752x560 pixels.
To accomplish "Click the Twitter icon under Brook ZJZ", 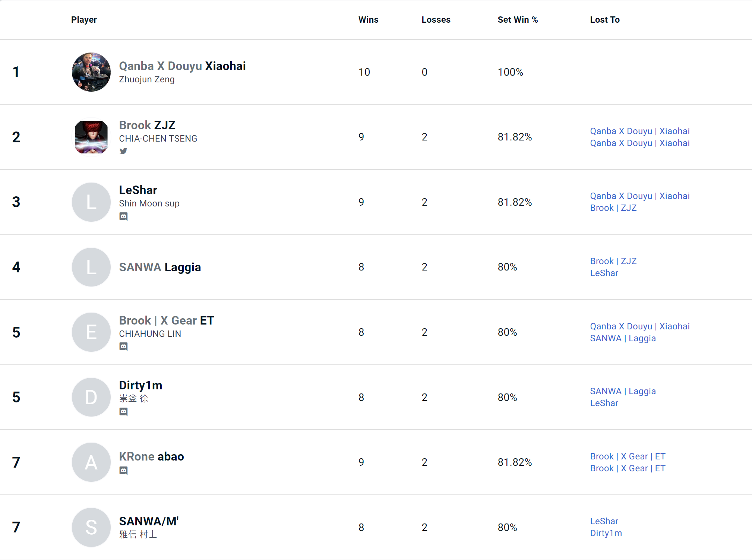I will (123, 151).
